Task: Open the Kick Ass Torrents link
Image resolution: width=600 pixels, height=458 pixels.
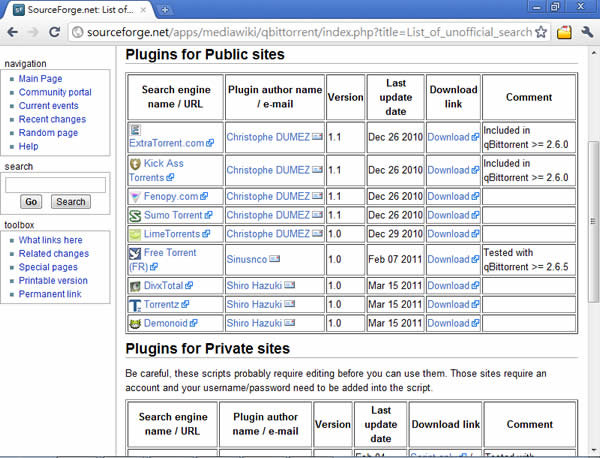Action: tap(156, 171)
